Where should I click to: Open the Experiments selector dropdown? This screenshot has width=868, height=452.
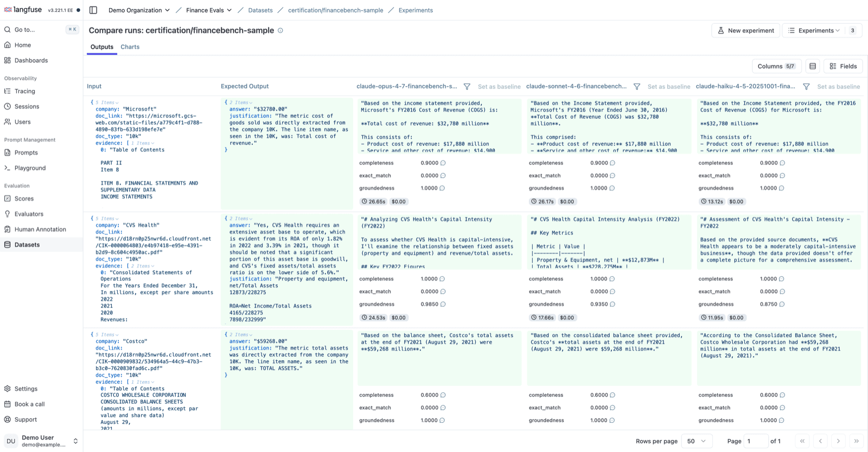[x=821, y=30]
